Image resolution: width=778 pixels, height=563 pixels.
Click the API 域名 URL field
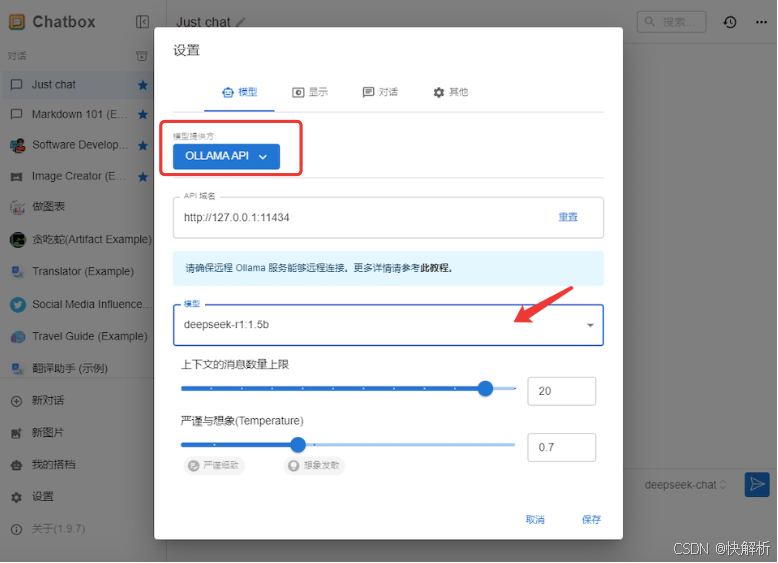(388, 218)
